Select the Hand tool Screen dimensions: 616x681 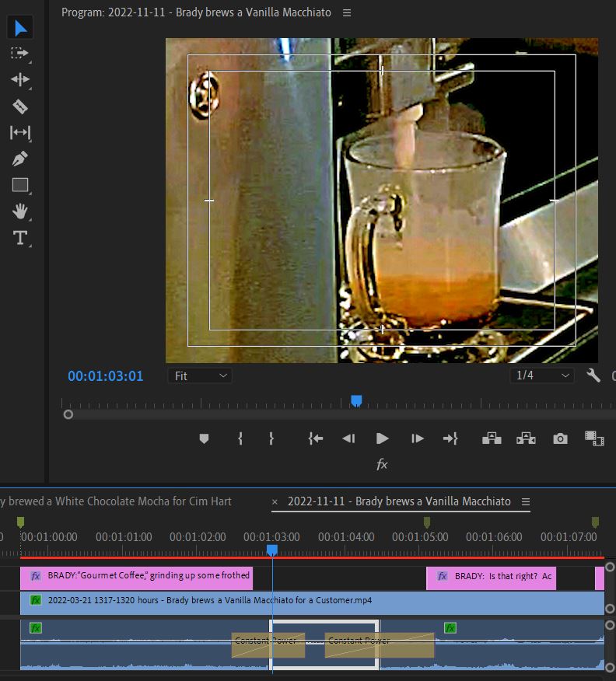20,211
